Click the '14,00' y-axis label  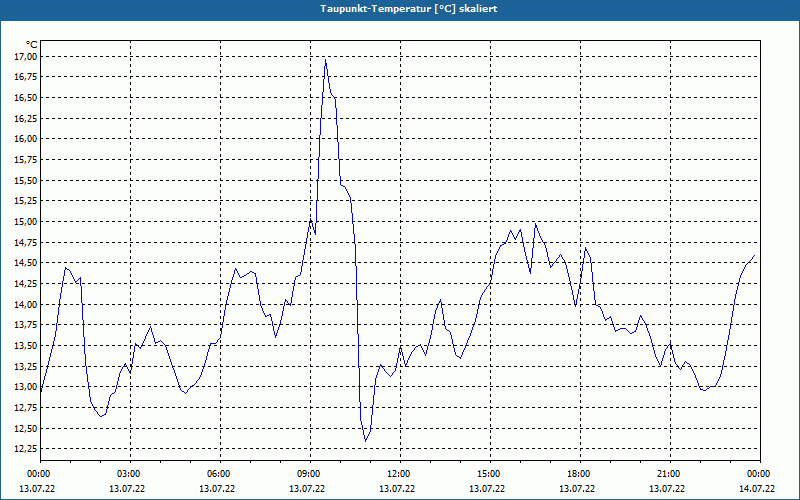[x=26, y=304]
